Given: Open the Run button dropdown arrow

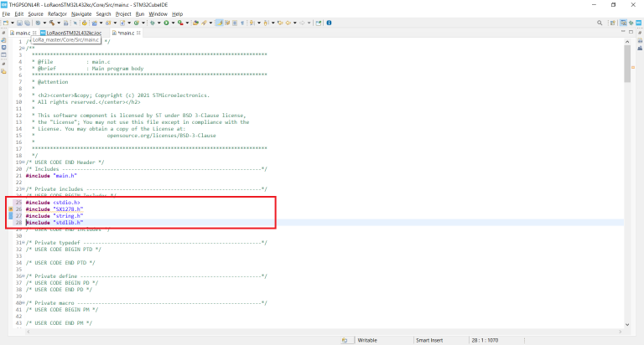Looking at the screenshot, I should (174, 23).
